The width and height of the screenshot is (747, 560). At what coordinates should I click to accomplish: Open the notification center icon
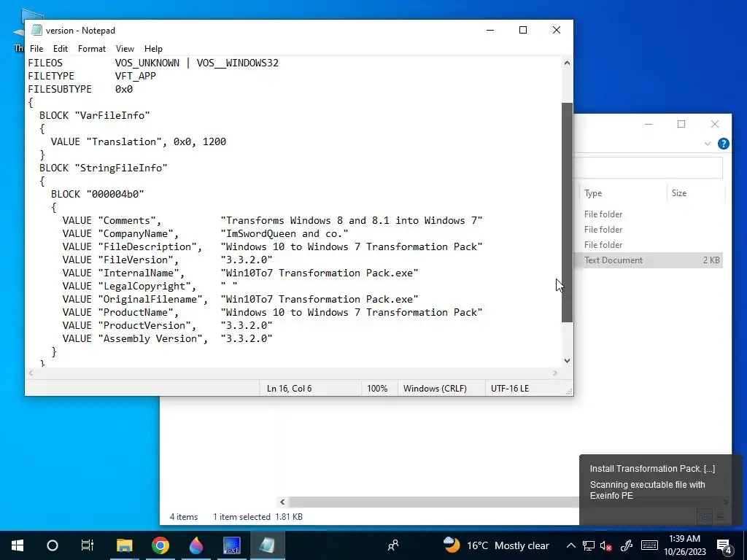click(x=724, y=545)
